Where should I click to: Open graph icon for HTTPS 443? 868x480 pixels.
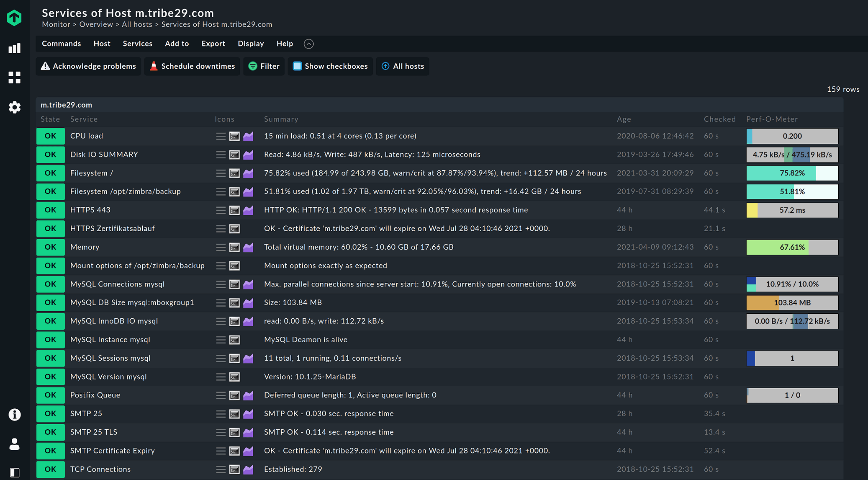(248, 210)
